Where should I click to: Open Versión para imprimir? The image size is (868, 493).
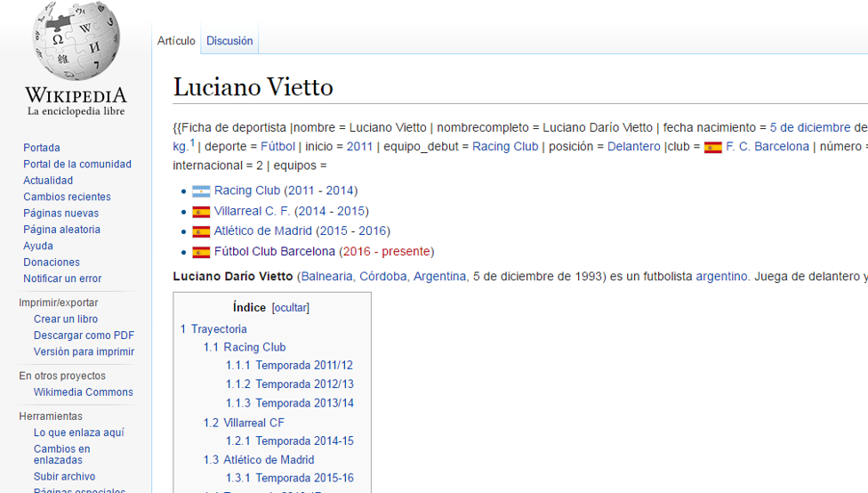(x=84, y=352)
